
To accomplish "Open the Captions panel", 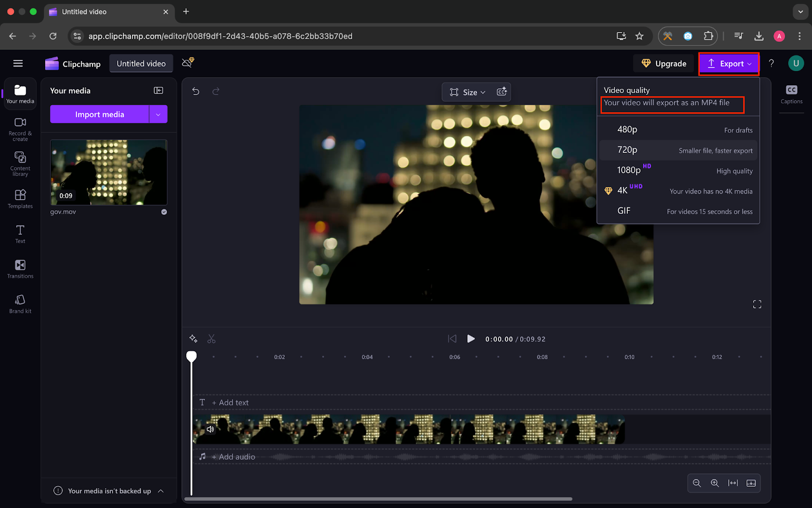I will coord(791,94).
